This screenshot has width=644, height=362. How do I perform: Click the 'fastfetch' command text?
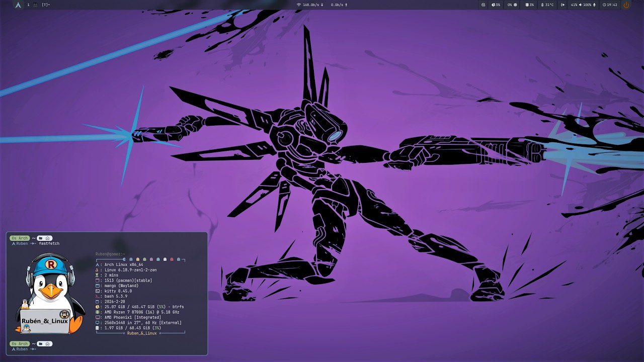pyautogui.click(x=49, y=243)
